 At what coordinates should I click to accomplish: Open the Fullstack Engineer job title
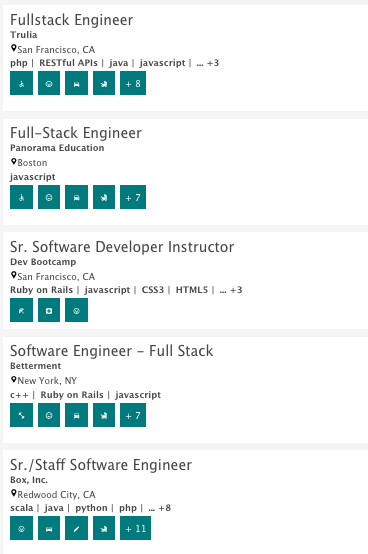pos(72,20)
